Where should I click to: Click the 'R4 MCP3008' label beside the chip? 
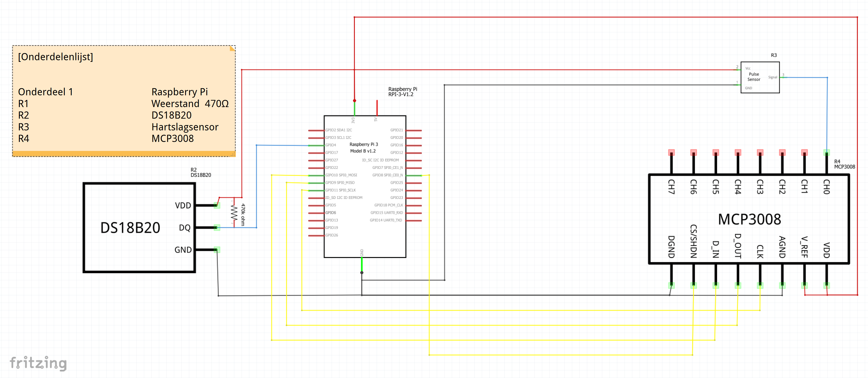pos(844,164)
